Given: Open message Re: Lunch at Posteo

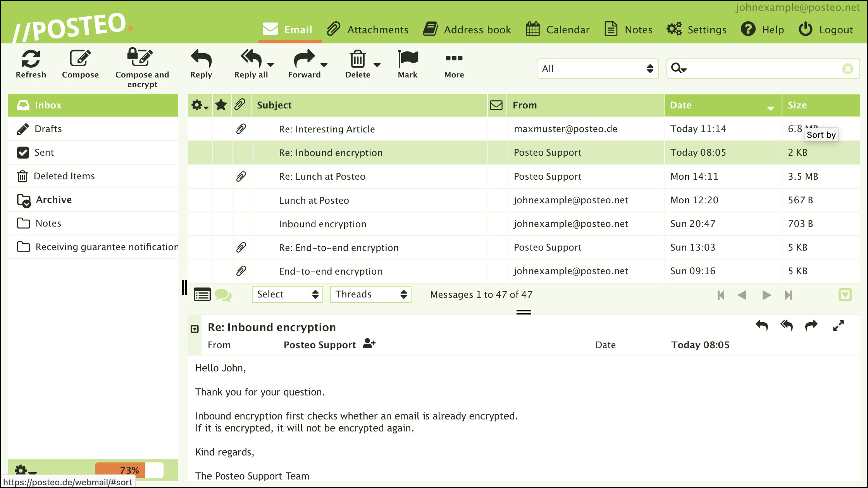Looking at the screenshot, I should [x=524, y=176].
